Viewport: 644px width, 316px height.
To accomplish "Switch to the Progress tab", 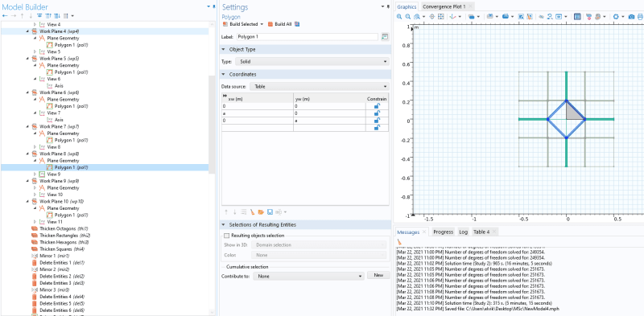I will (x=444, y=232).
